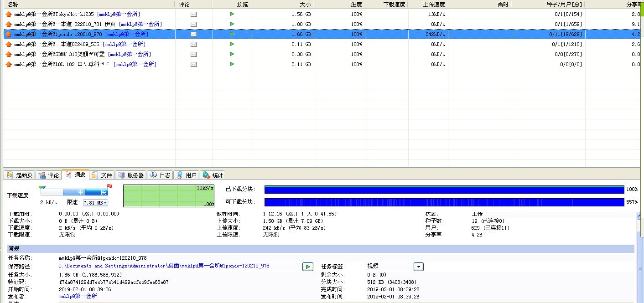Click the orange upload arrow icon of the 1.80 GB task

8,24
